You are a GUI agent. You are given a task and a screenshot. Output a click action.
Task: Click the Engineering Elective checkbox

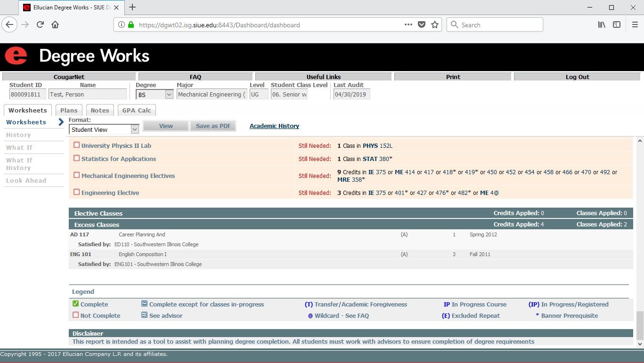click(x=76, y=192)
